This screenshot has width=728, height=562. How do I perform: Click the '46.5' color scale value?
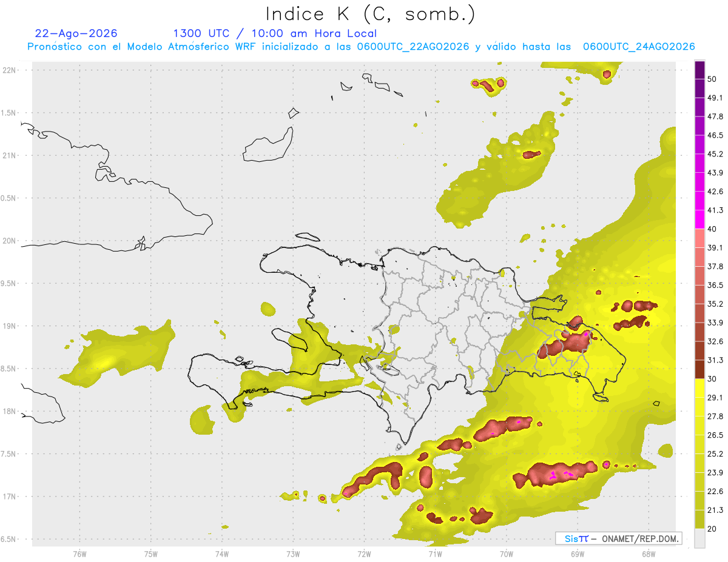click(716, 136)
